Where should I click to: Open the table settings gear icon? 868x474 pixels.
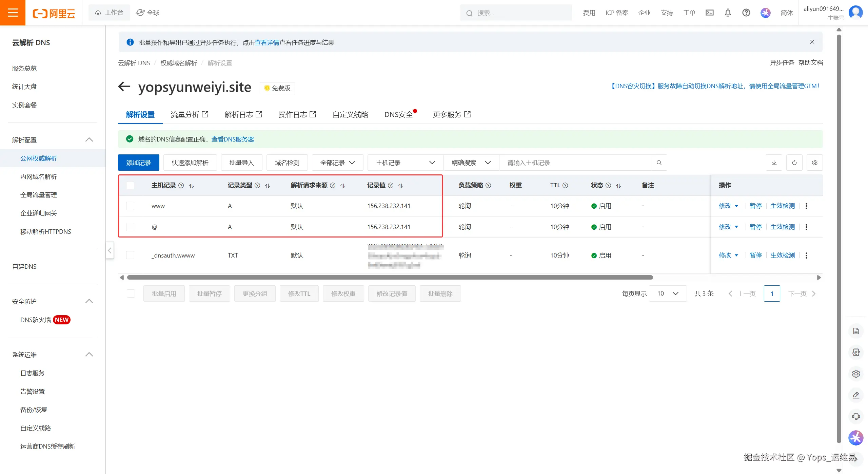(815, 163)
